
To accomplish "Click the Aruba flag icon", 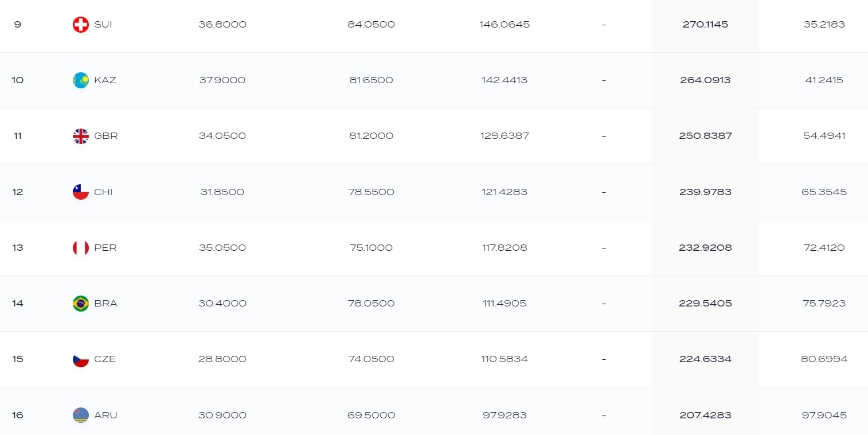I will 81,415.
